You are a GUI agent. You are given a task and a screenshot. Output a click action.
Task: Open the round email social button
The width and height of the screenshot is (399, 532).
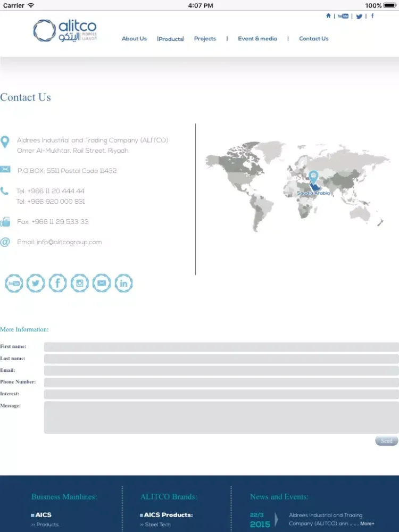coord(102,283)
